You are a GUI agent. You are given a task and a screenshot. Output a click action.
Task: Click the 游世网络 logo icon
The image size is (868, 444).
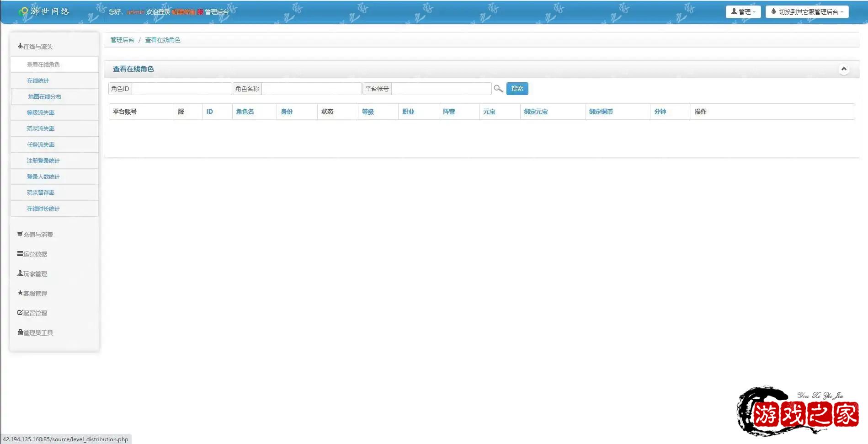(23, 11)
